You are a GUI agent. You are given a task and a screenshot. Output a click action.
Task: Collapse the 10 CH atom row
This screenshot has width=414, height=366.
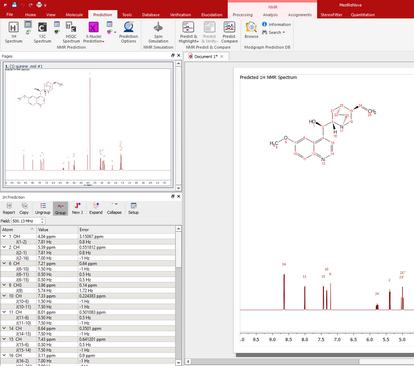(x=4, y=296)
